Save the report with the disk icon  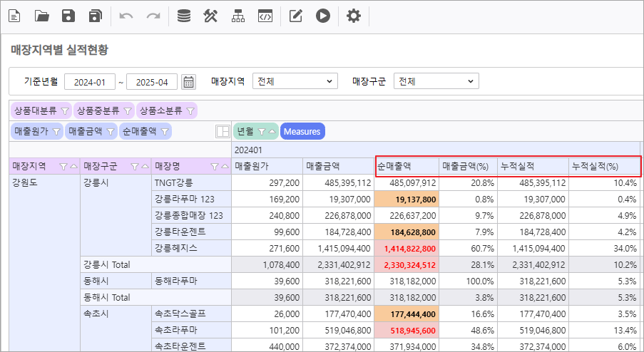tap(68, 16)
